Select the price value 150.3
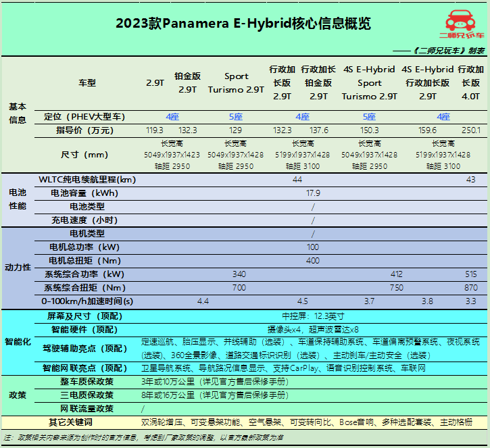The height and width of the screenshot is (448, 490). tap(370, 130)
